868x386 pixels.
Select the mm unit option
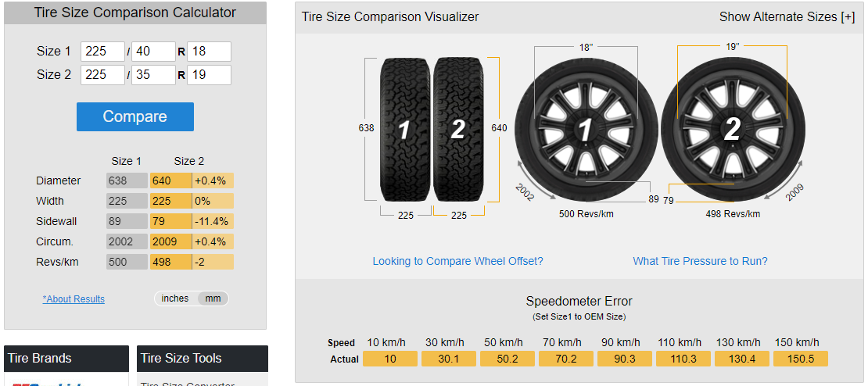click(213, 298)
